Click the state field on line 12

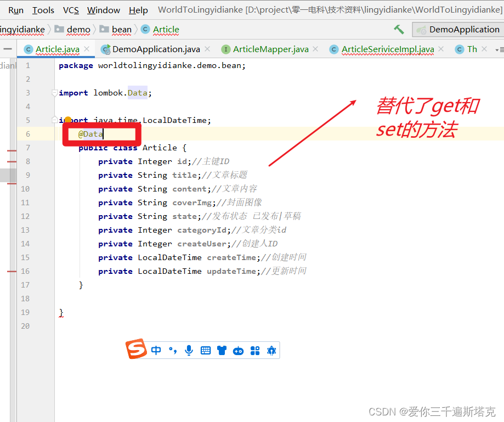click(184, 216)
